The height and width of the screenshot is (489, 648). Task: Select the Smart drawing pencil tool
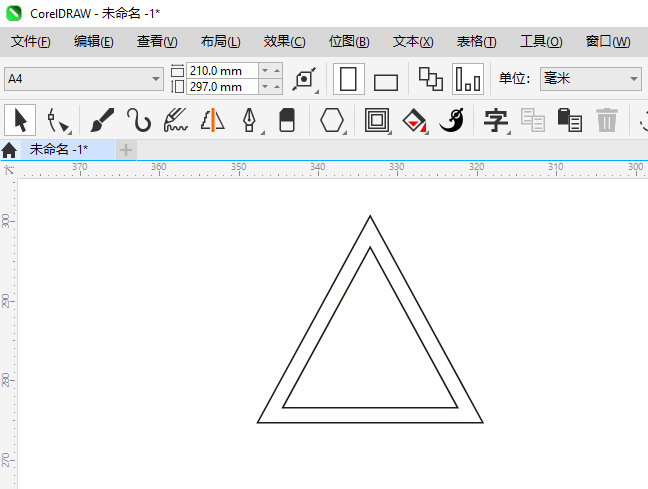coord(176,120)
